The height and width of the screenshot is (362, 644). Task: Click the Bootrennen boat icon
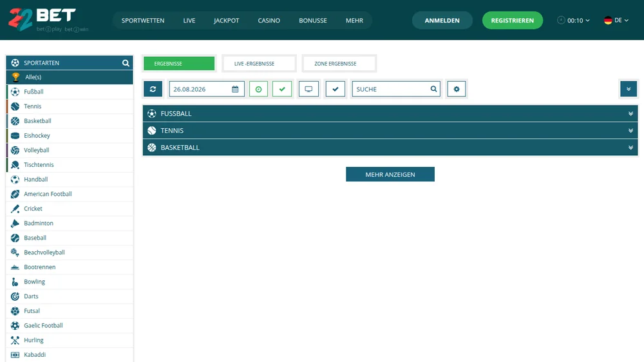point(15,267)
